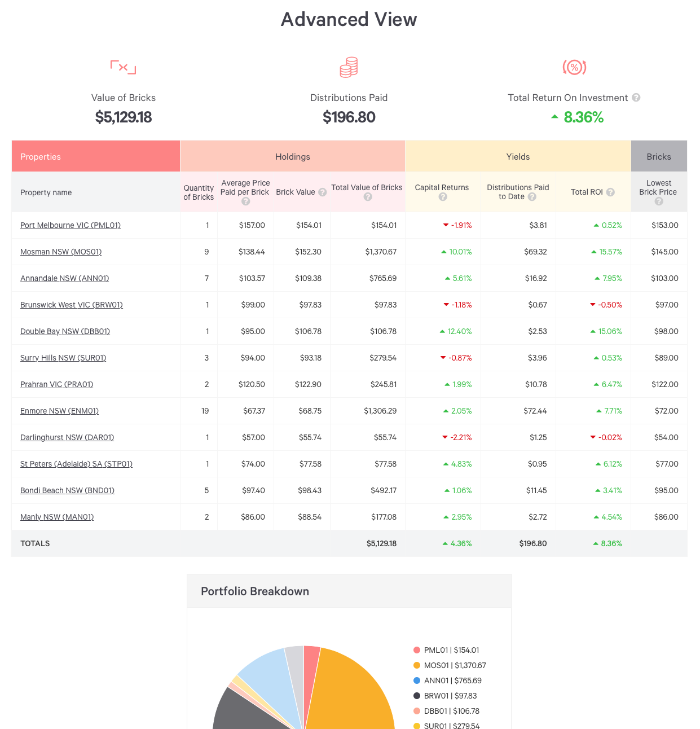The width and height of the screenshot is (700, 729).
Task: Open Brunswick West VIC (BRW01) property link
Action: pyautogui.click(x=72, y=305)
